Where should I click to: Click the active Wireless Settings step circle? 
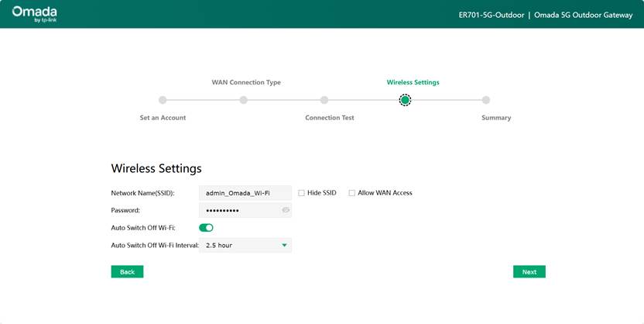405,100
